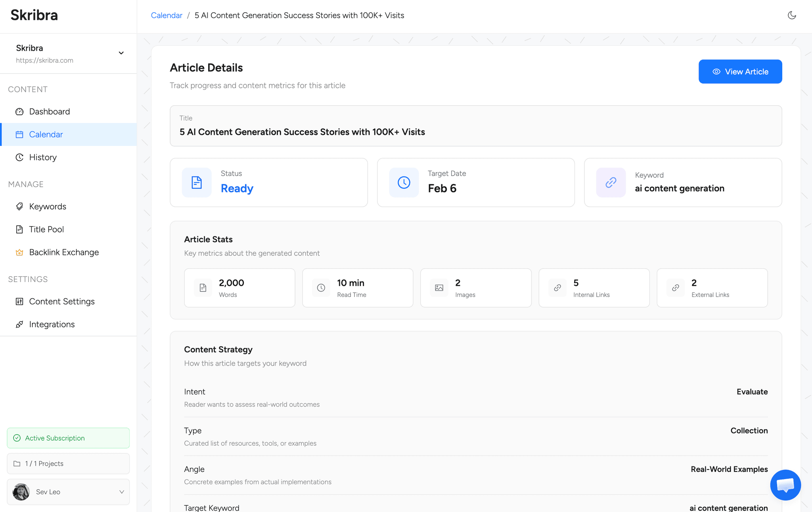Select the Calendar menu item
Viewport: 812px width, 512px height.
pyautogui.click(x=46, y=134)
